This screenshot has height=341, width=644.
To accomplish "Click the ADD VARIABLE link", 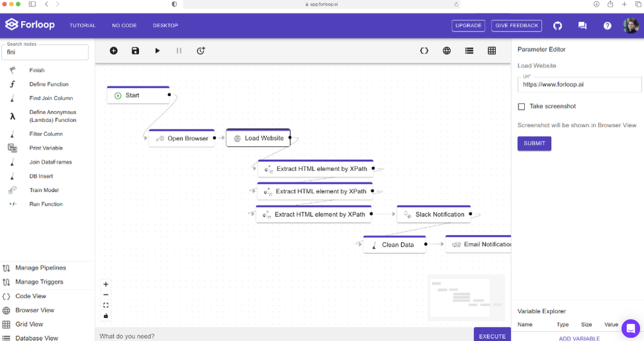I will click(x=579, y=338).
